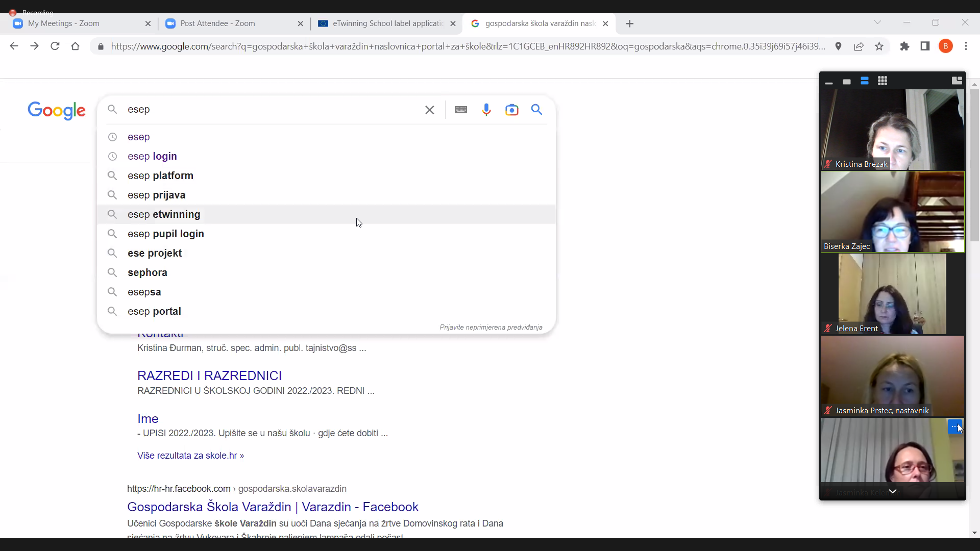This screenshot has width=980, height=551.
Task: Click the scrollbar down arrow
Action: pyautogui.click(x=974, y=533)
